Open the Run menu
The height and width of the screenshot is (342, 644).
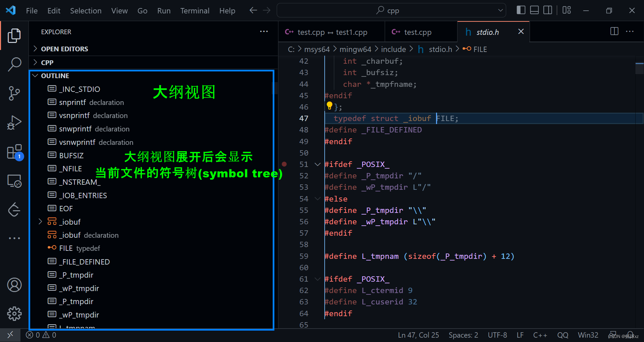[164, 11]
